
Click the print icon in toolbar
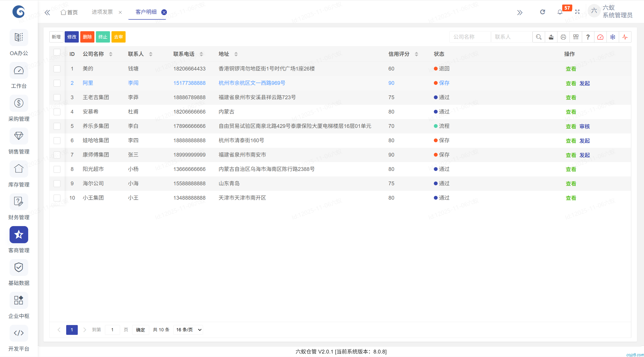pyautogui.click(x=563, y=37)
